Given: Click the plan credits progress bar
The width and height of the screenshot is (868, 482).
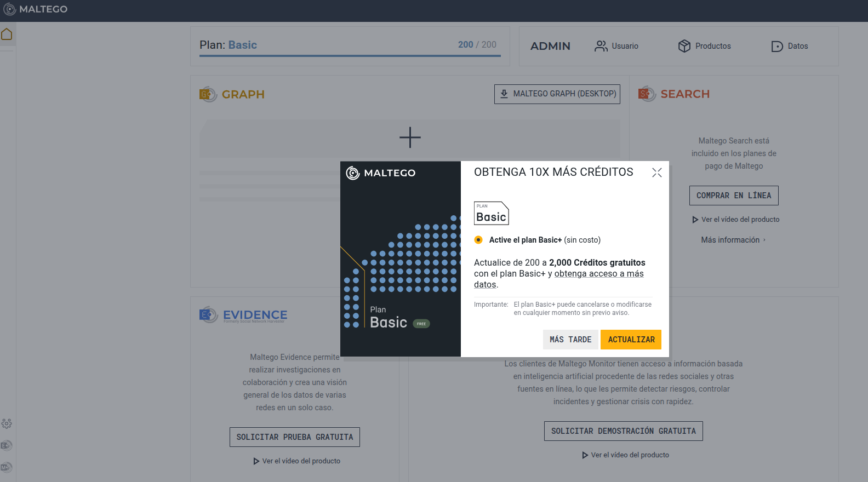Looking at the screenshot, I should 350,55.
